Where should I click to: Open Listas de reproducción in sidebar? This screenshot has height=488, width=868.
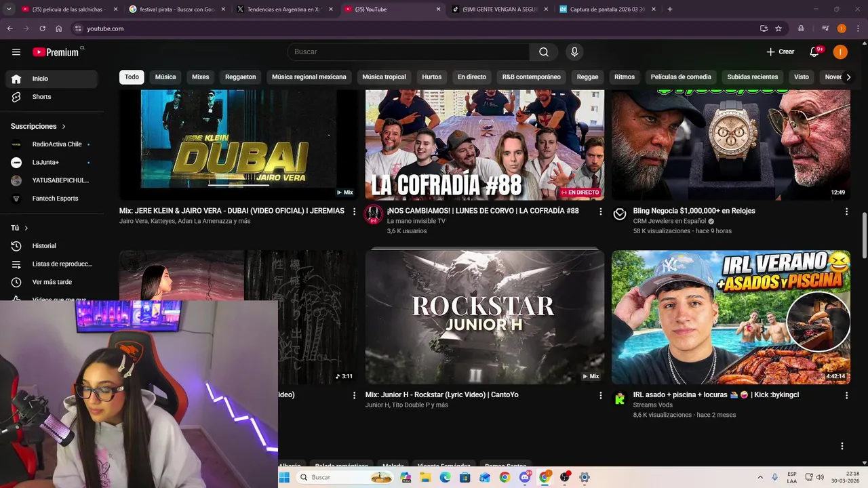coord(51,264)
